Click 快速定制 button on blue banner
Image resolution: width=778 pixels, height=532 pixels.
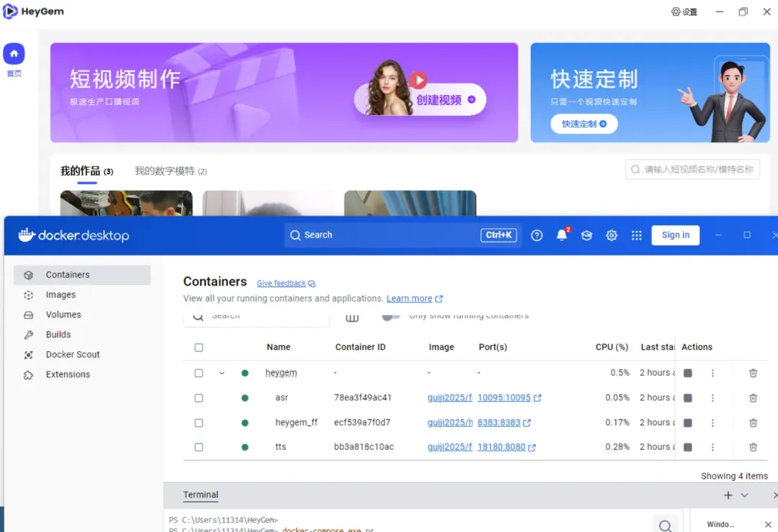[584, 124]
